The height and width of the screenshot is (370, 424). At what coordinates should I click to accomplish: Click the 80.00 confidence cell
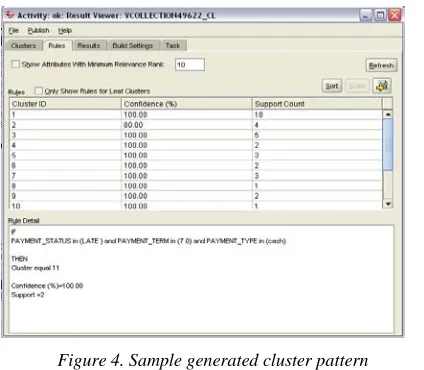187,125
